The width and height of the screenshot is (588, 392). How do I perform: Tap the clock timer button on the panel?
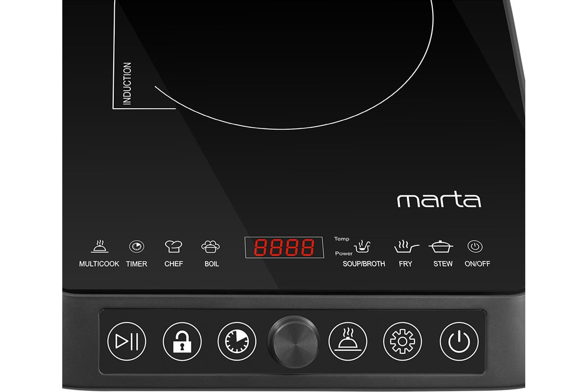[237, 342]
